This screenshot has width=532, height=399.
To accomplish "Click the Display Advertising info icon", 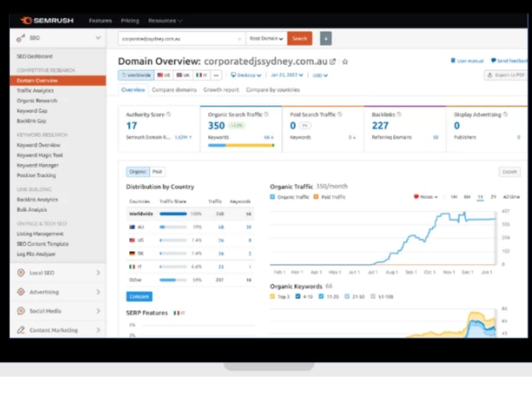I will pyautogui.click(x=505, y=114).
